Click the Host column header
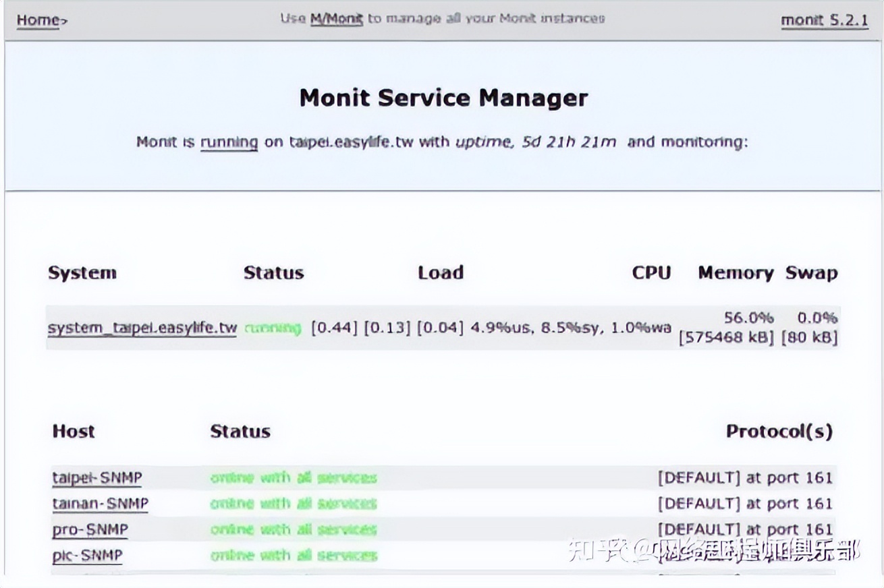Viewport: 884px width, 588px height. tap(74, 432)
